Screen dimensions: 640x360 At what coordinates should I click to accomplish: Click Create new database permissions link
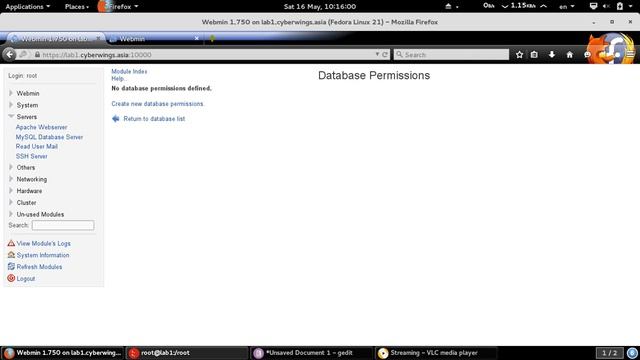coord(158,104)
